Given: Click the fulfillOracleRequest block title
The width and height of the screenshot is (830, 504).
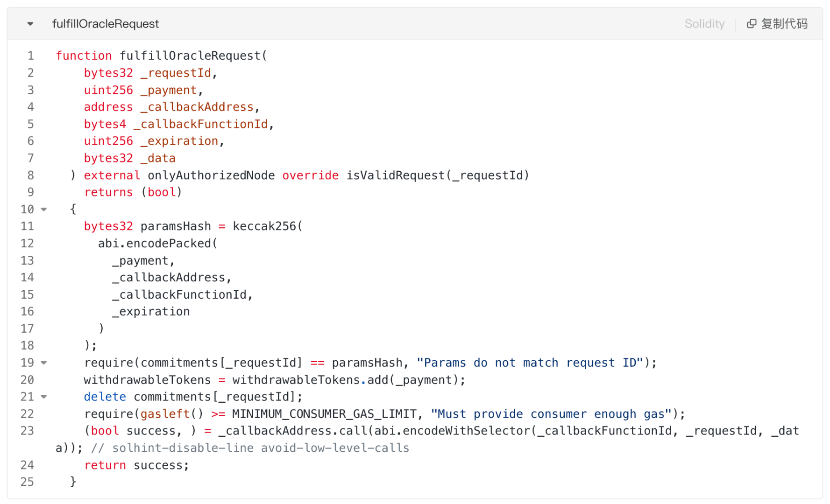Looking at the screenshot, I should click(105, 24).
